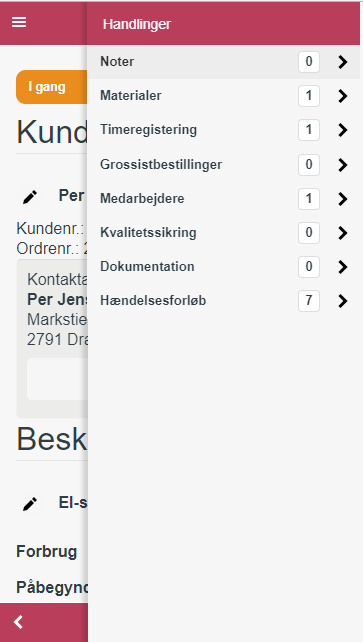Open the Kvalitetssikring entry
The image size is (363, 642).
pos(224,233)
